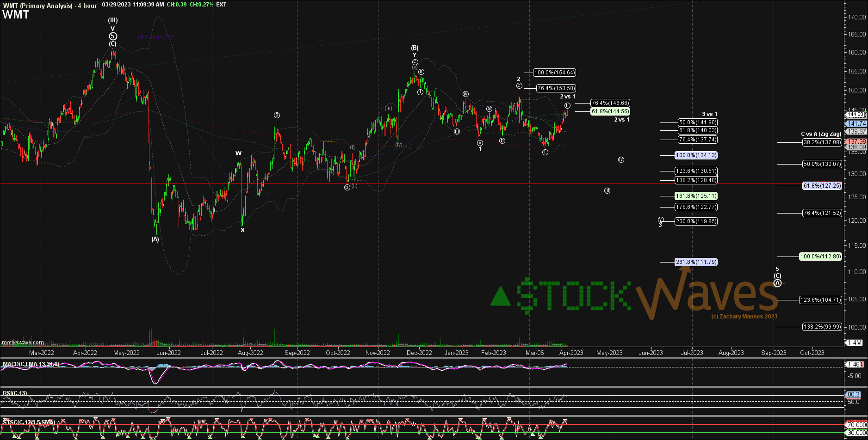
Task: Click the green CH:0.39 change value
Action: click(177, 5)
